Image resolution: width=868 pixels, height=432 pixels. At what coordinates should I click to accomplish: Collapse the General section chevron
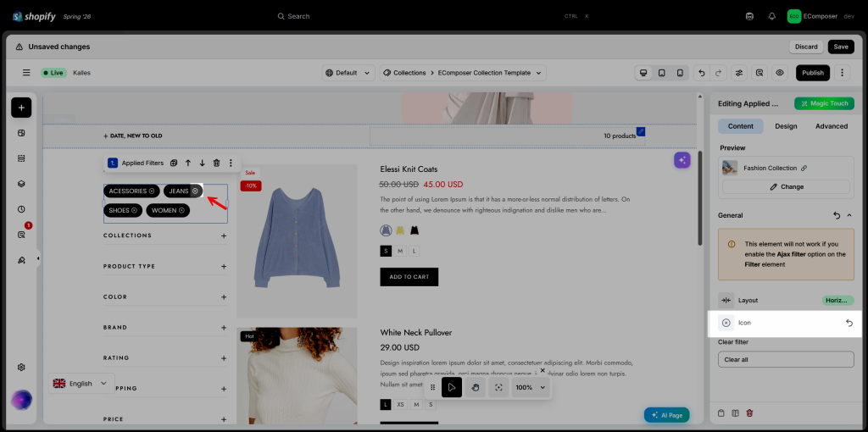point(849,215)
